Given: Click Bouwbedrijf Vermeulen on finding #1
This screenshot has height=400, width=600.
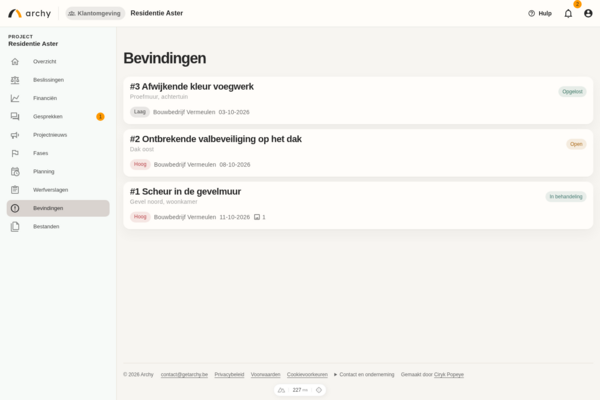Looking at the screenshot, I should [185, 217].
